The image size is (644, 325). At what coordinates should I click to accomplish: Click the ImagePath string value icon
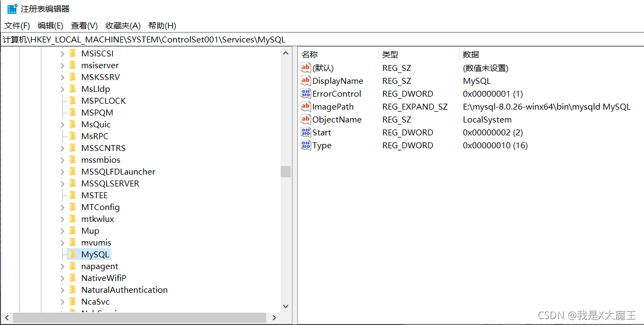click(305, 107)
